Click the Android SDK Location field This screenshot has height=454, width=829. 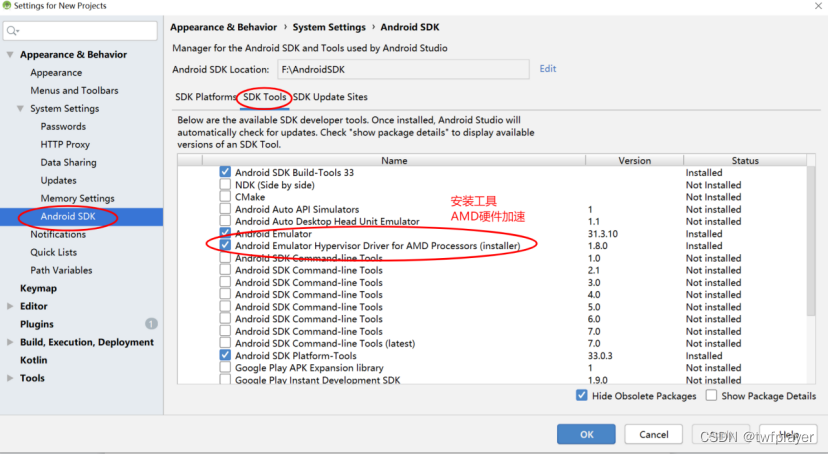[x=403, y=69]
